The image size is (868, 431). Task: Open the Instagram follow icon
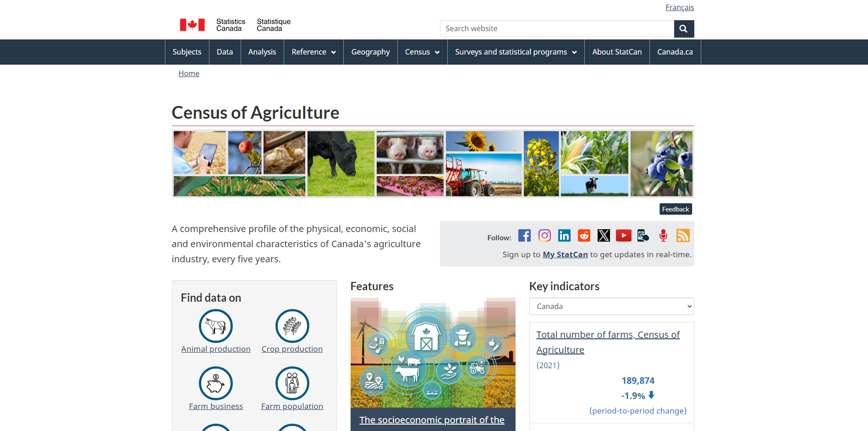[x=544, y=236]
